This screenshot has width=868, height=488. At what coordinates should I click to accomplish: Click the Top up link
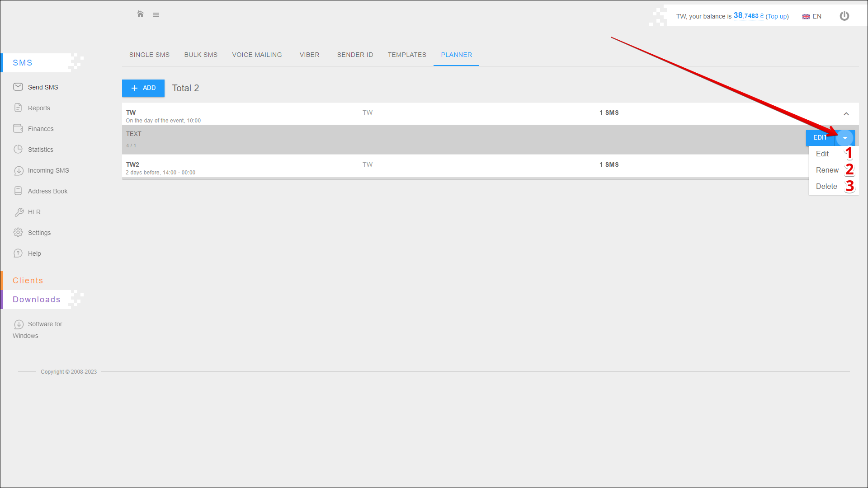pos(777,16)
